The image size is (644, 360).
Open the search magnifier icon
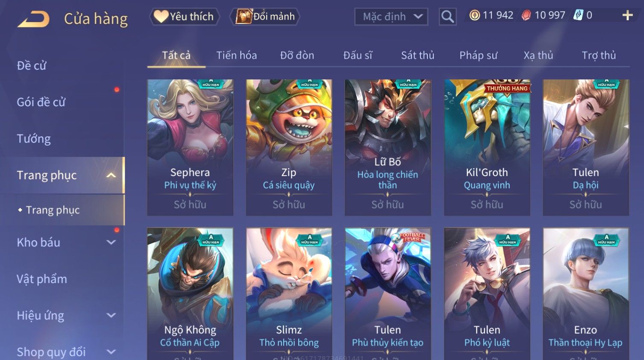[x=447, y=17]
